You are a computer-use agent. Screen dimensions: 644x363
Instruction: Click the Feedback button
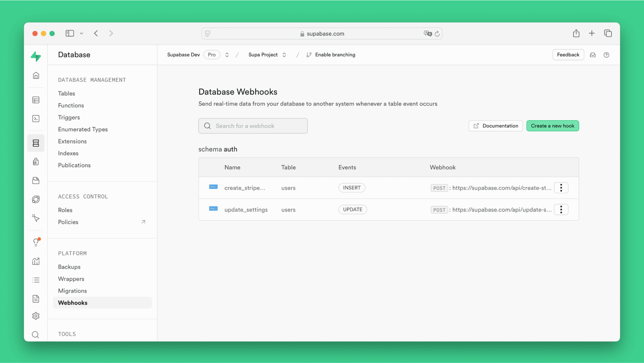pyautogui.click(x=568, y=55)
